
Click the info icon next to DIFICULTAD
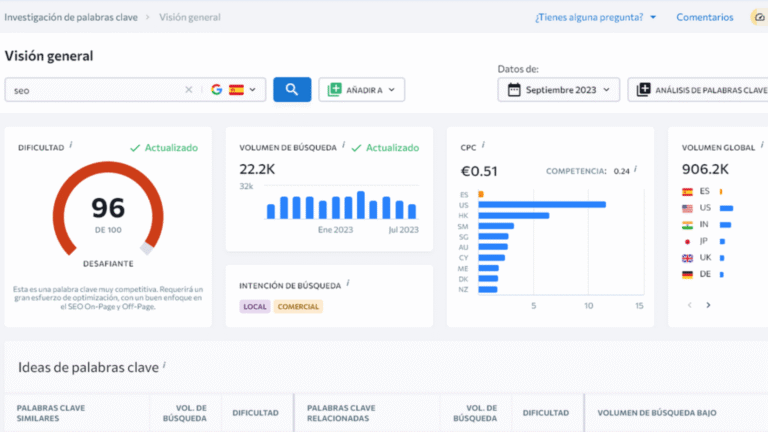[x=71, y=145]
